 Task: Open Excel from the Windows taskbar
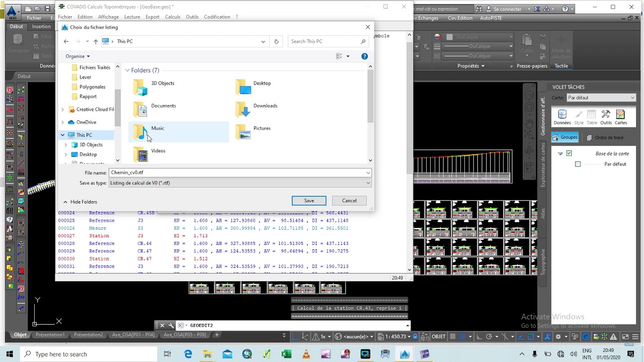pos(286,354)
